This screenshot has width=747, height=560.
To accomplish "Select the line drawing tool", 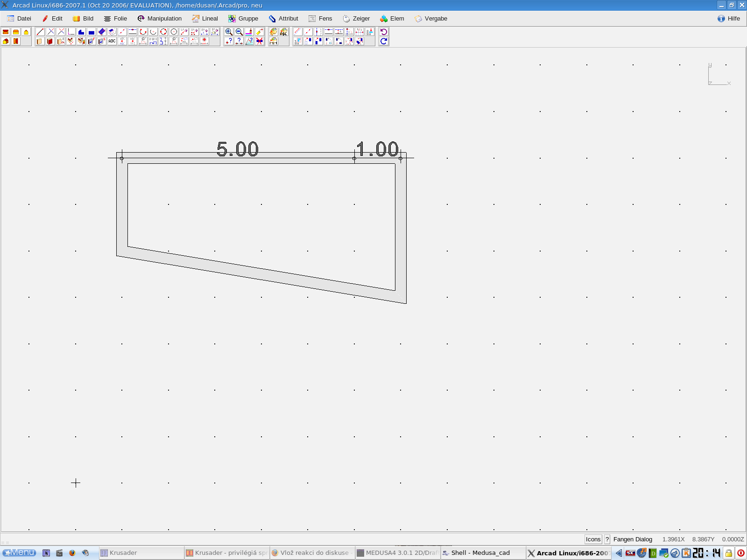I will [40, 32].
